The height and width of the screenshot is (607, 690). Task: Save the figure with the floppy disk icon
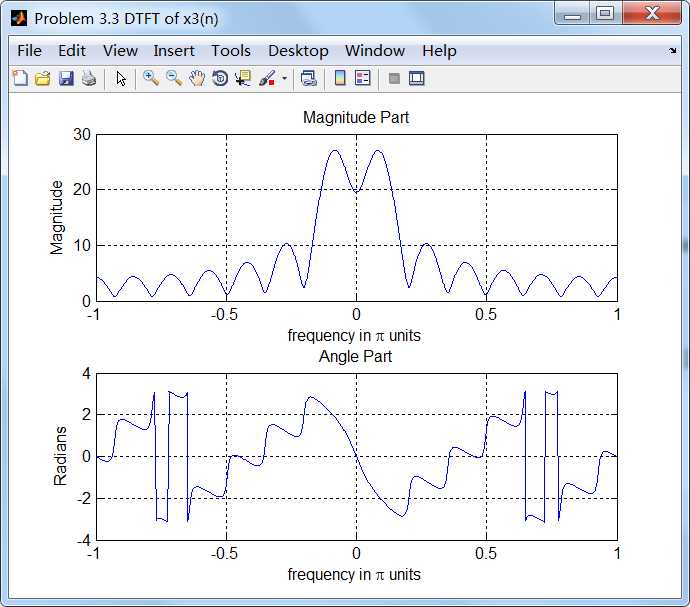point(66,78)
